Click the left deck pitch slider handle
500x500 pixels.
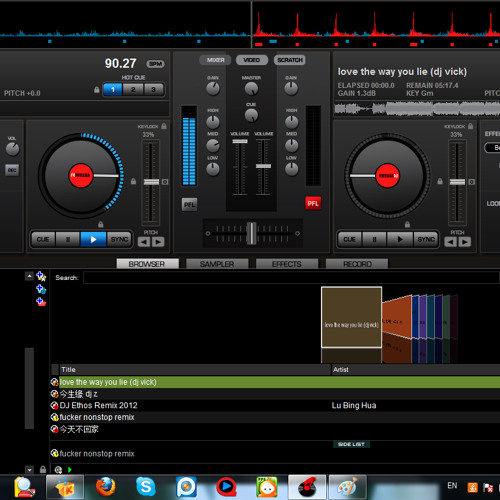click(x=151, y=182)
